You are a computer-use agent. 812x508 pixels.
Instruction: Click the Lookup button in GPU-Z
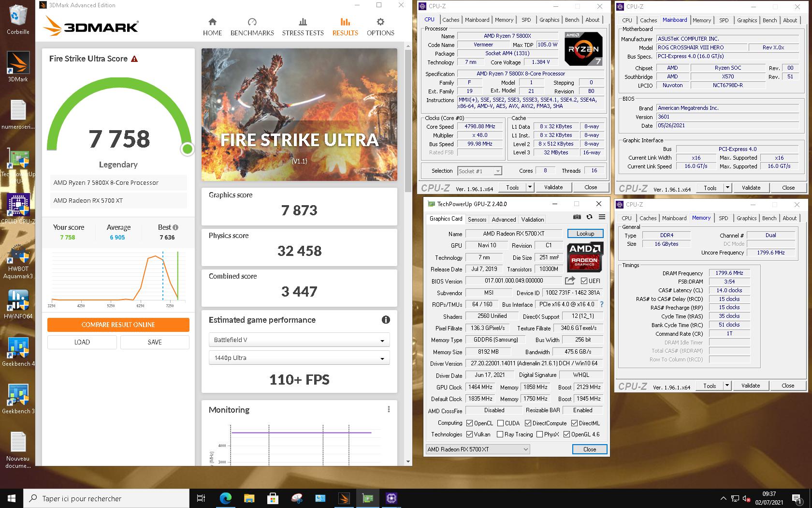(x=585, y=234)
